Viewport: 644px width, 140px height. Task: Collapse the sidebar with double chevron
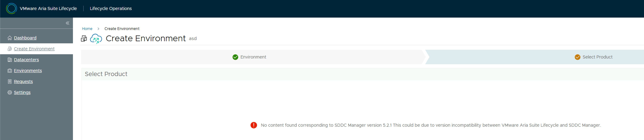point(67,23)
